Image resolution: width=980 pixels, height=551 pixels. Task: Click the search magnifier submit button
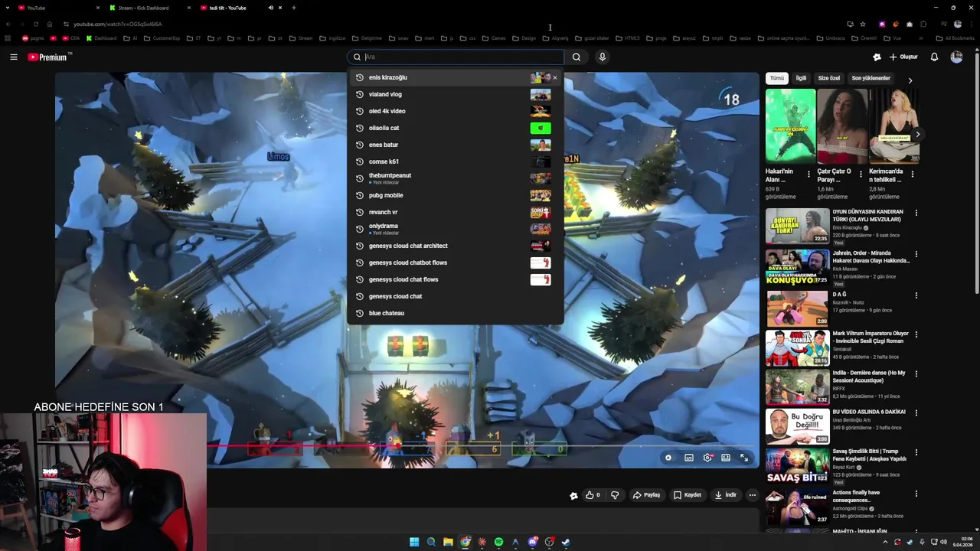pyautogui.click(x=577, y=57)
